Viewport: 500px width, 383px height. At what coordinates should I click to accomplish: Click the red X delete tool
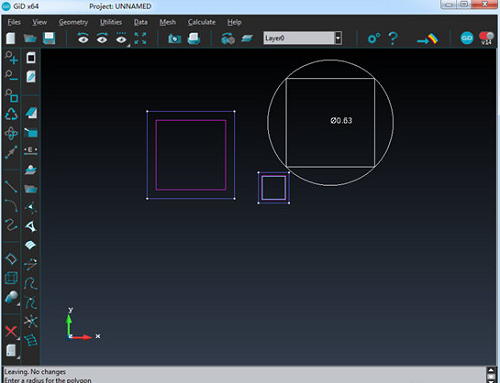point(11,331)
